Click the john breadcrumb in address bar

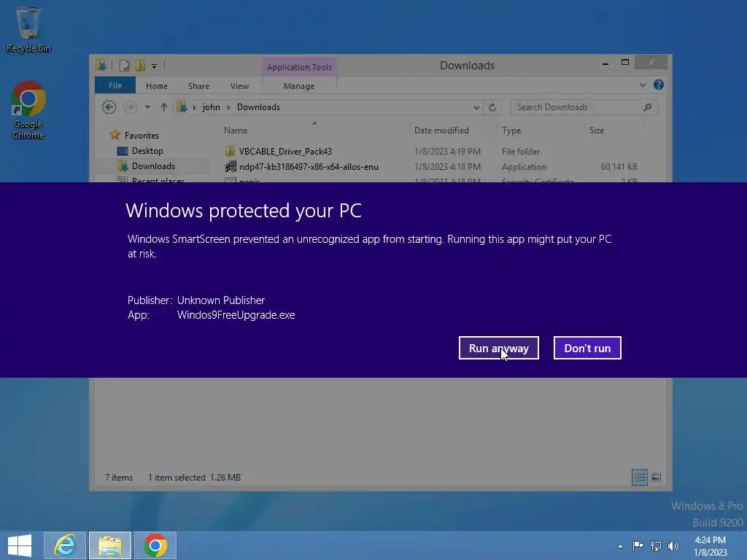[x=211, y=107]
